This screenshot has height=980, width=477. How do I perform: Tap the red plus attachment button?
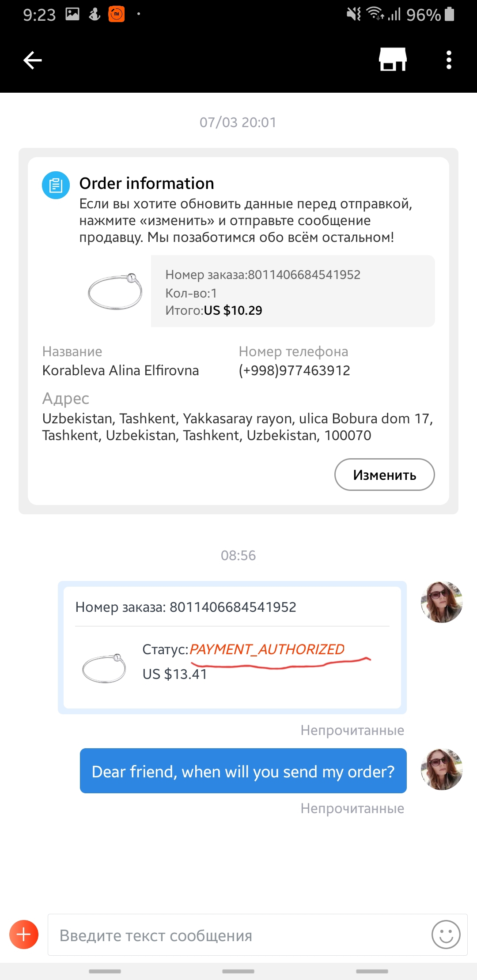click(x=24, y=935)
